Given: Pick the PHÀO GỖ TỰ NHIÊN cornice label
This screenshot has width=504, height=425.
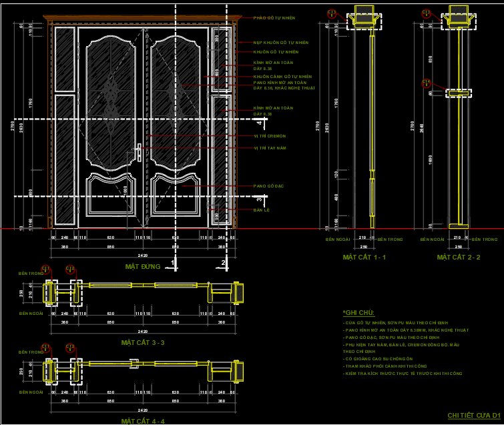Looking at the screenshot, I should 274,18.
